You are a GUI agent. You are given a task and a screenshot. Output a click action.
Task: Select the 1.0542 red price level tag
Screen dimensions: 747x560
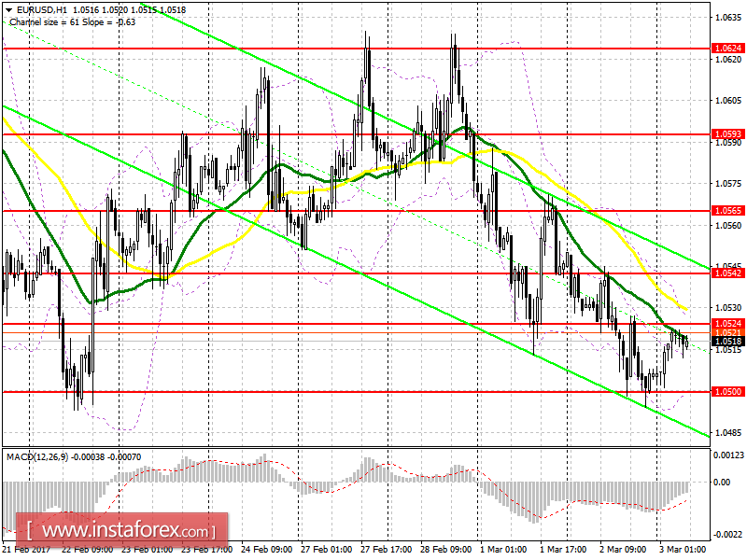pos(728,273)
